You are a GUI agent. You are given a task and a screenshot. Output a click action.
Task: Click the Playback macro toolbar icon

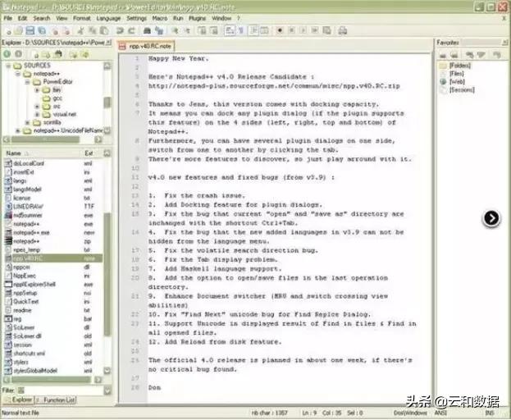303,30
